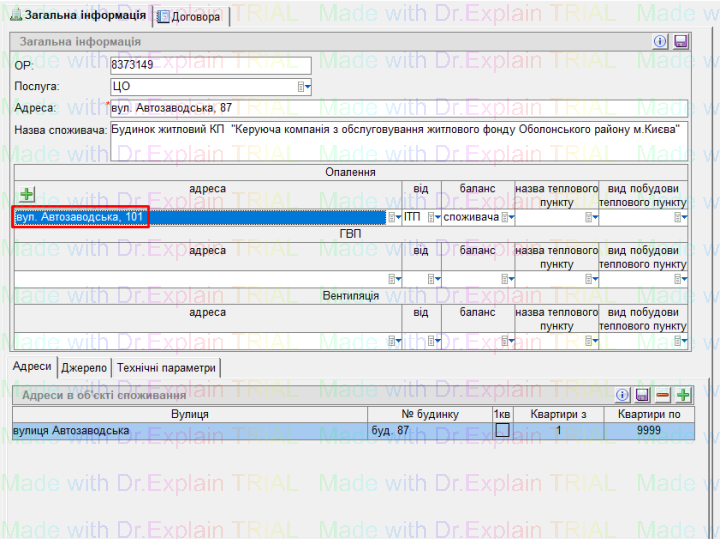Click save icon in Загальна інформація header

coord(681,41)
